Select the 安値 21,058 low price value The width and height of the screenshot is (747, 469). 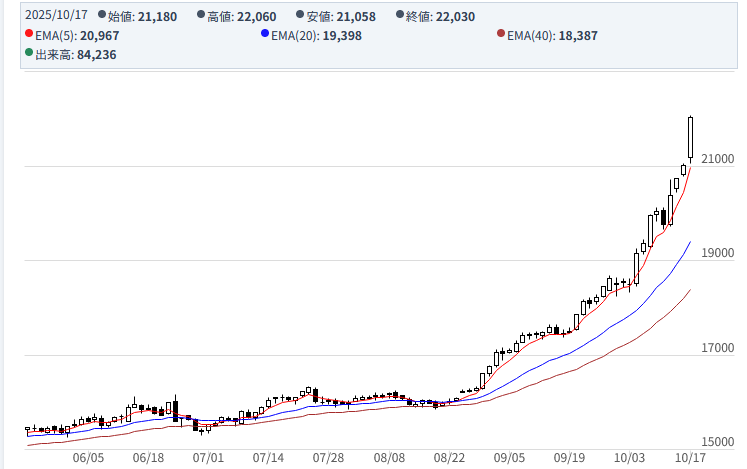tap(356, 17)
